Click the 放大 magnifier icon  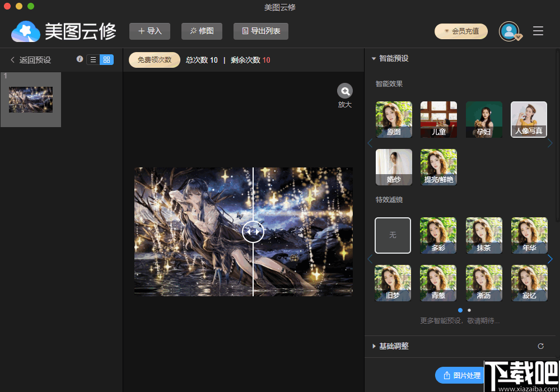tap(344, 91)
